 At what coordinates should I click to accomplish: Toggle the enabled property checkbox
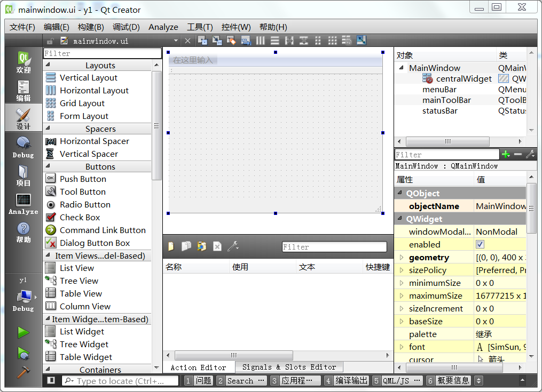[480, 244]
